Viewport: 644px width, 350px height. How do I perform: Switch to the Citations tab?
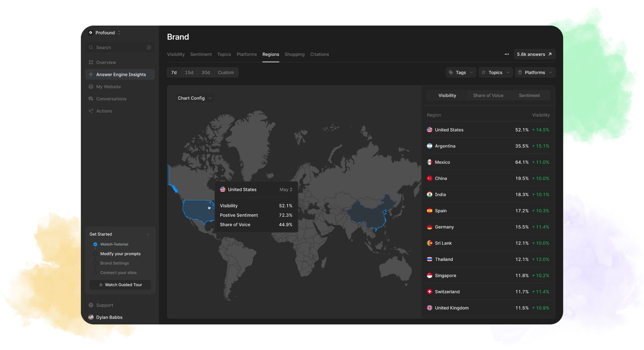coord(320,54)
